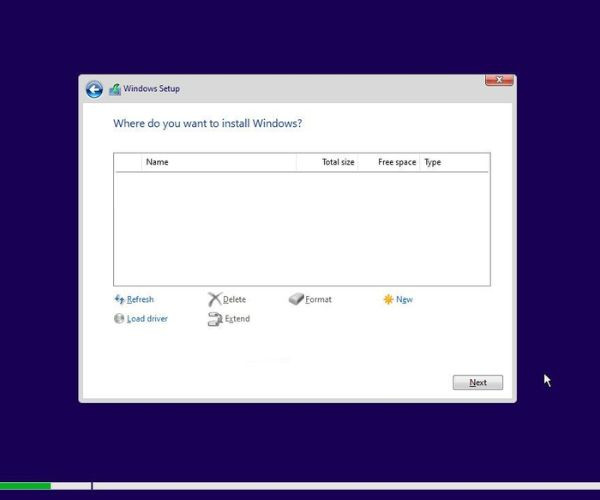Go back with the blue arrow button
This screenshot has height=500, width=600.
94,90
